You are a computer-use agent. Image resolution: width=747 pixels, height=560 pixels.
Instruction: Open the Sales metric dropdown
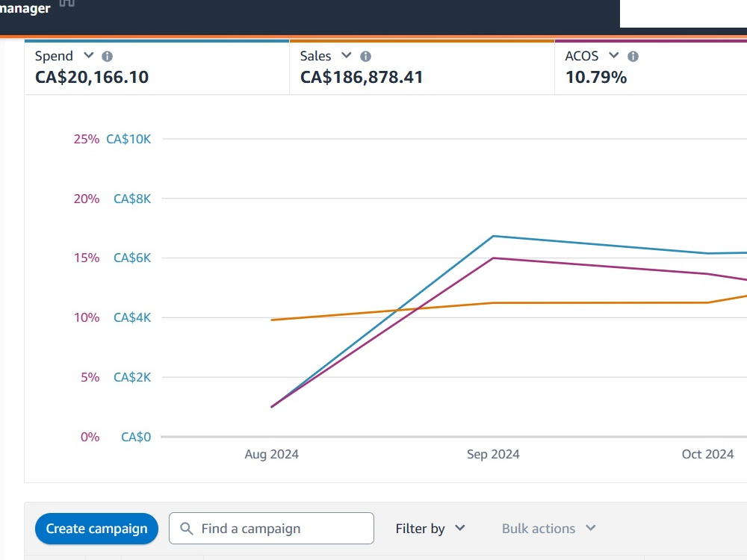(x=347, y=55)
